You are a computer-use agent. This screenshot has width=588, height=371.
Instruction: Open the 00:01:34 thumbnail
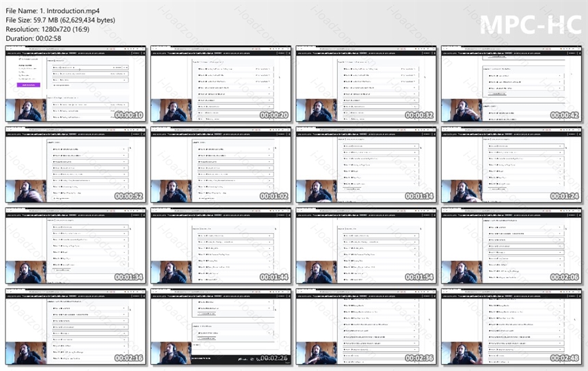point(76,246)
